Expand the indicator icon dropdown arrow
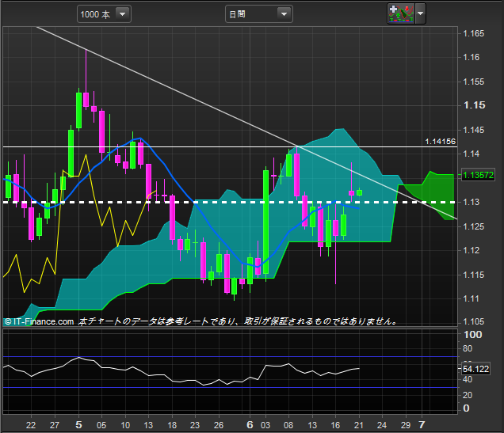Screen dimensions: 504x433 [x=421, y=13]
